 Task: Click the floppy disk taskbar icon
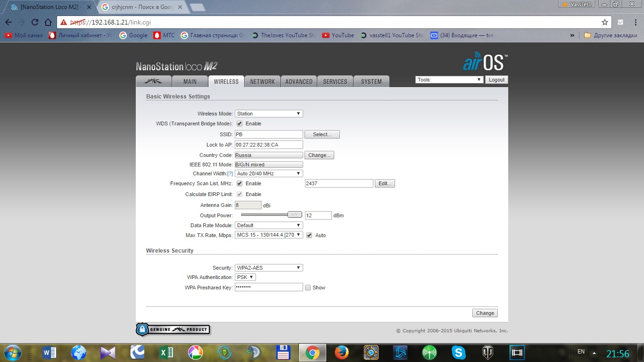tap(283, 353)
